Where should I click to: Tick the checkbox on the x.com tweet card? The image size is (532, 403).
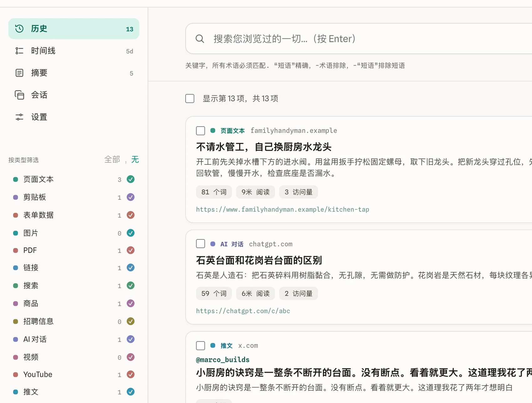point(200,345)
